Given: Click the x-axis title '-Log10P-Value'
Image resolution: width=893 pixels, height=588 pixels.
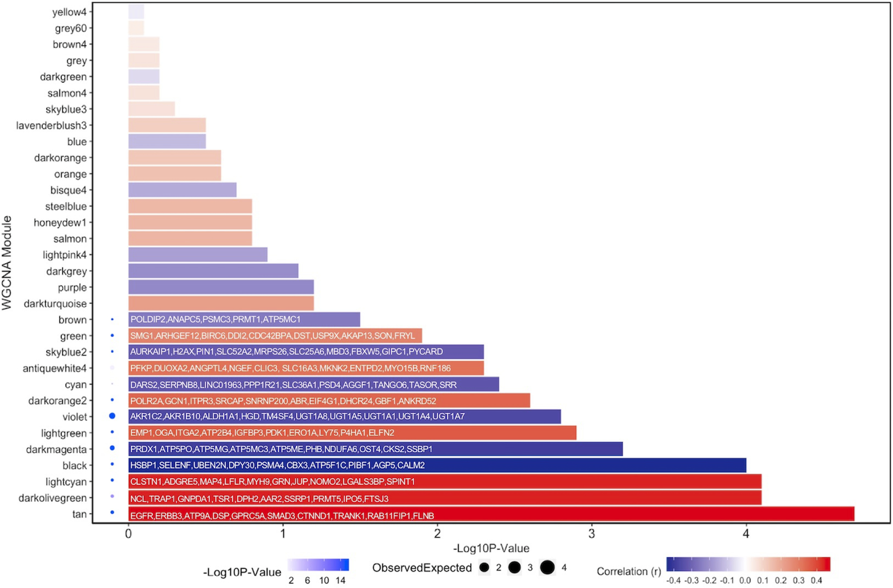Looking at the screenshot, I should pyautogui.click(x=491, y=548).
